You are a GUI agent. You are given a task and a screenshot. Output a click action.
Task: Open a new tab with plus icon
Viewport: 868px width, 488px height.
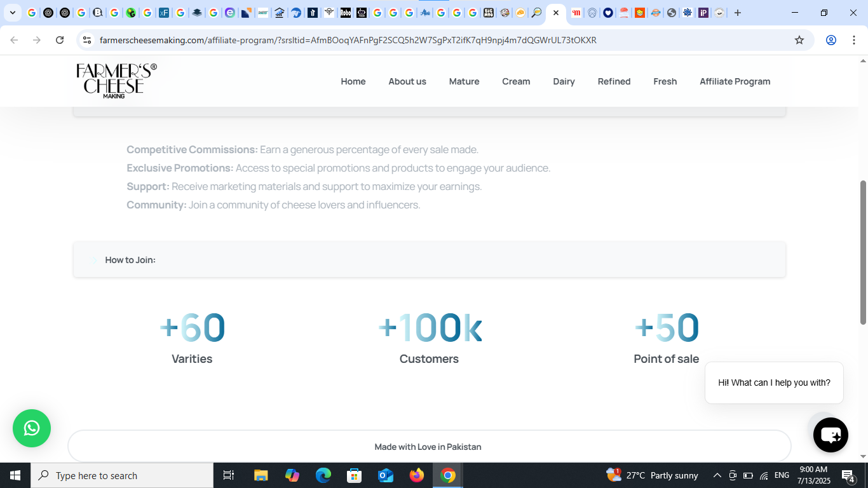738,13
